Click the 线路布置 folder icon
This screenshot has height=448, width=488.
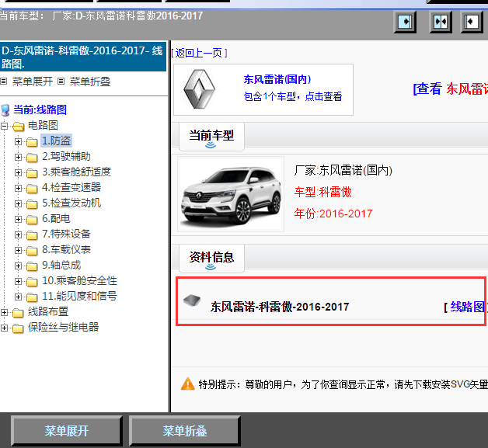tap(18, 313)
